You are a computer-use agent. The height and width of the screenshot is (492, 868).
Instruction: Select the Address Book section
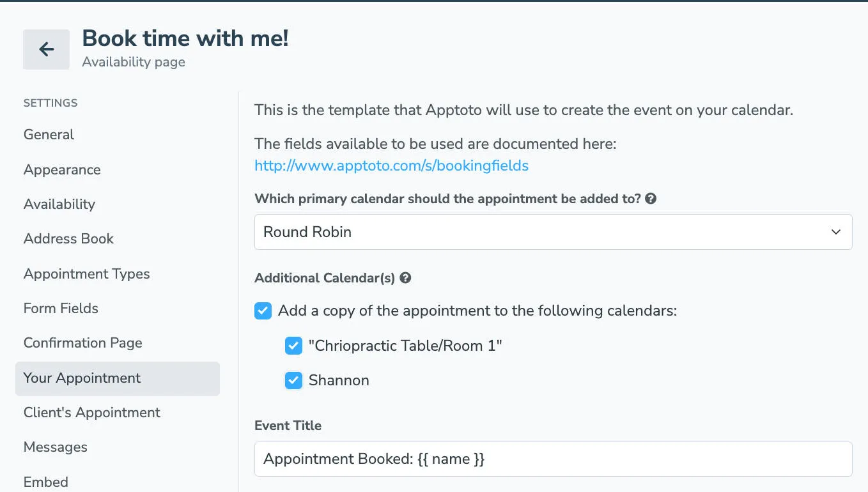pyautogui.click(x=68, y=239)
